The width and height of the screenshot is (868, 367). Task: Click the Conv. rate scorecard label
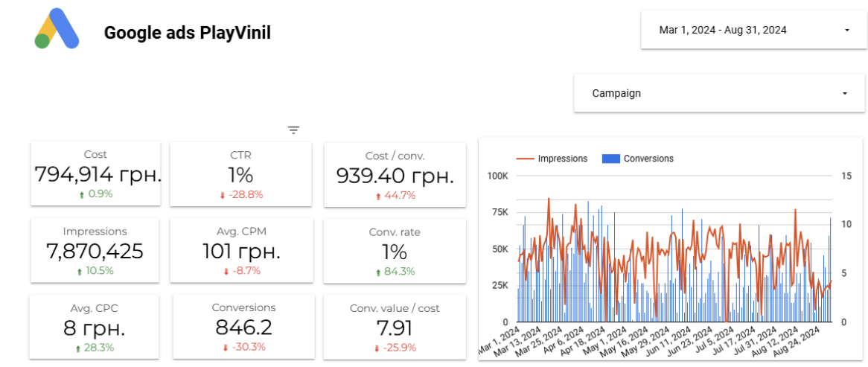pos(395,232)
